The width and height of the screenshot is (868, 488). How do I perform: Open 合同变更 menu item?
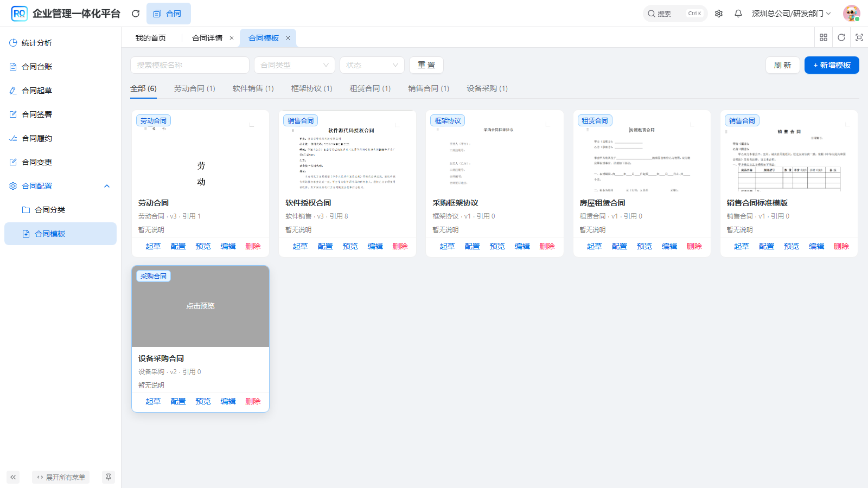[60, 162]
